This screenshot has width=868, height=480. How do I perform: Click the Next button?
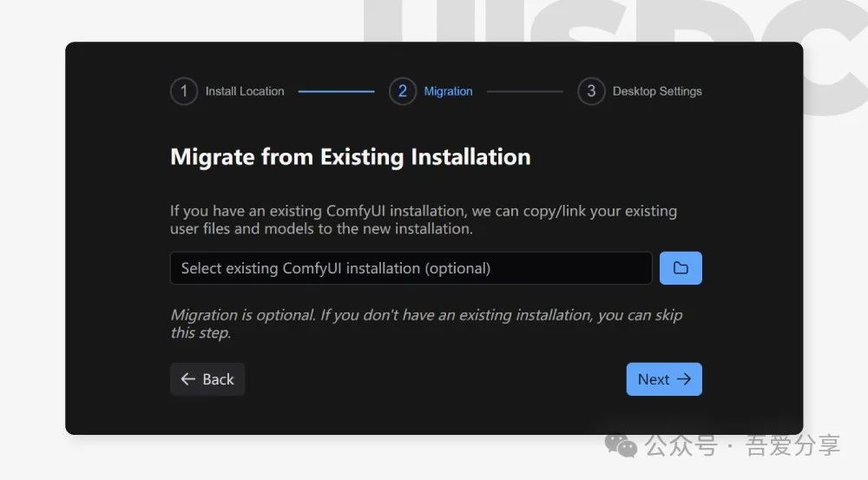tap(664, 379)
